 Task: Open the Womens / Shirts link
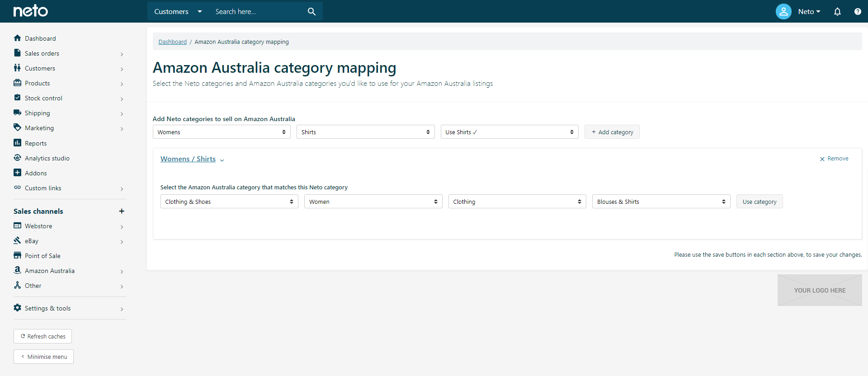click(188, 159)
